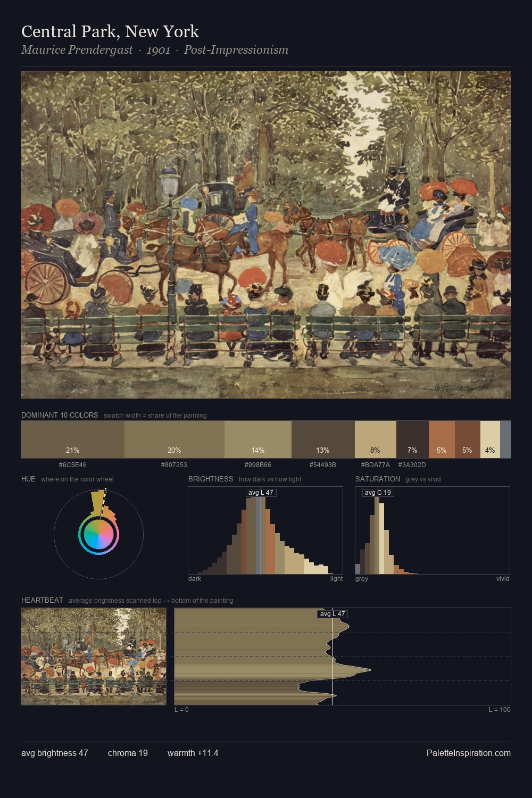Choose the 13% dark brown swatch
This screenshot has width=532, height=798.
pyautogui.click(x=323, y=439)
